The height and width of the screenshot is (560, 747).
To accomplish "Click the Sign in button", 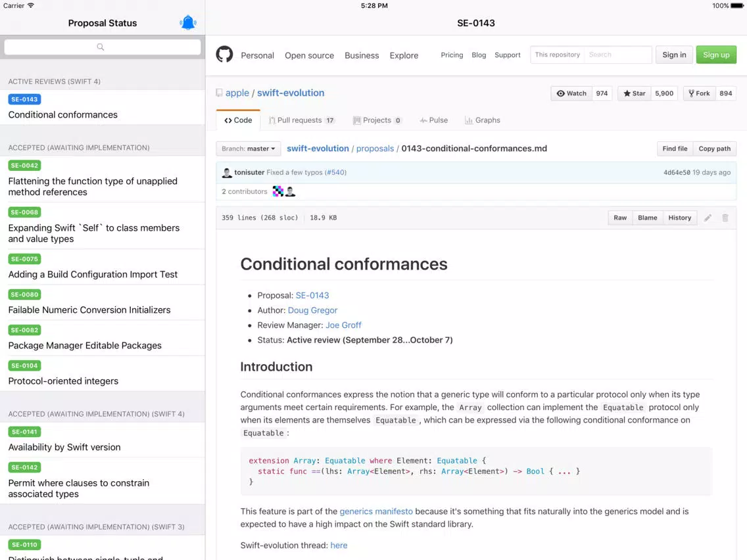I will pyautogui.click(x=674, y=55).
